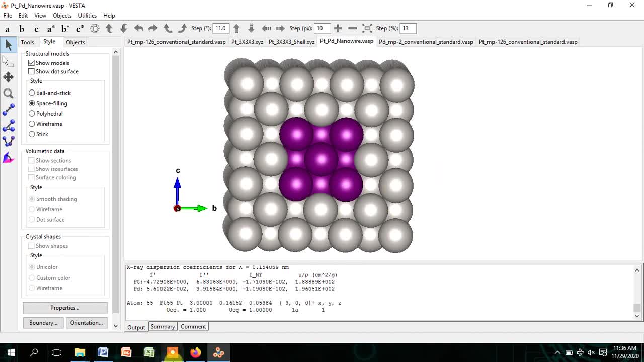Open the Summary output tab
Image resolution: width=644 pixels, height=362 pixels.
(x=163, y=327)
